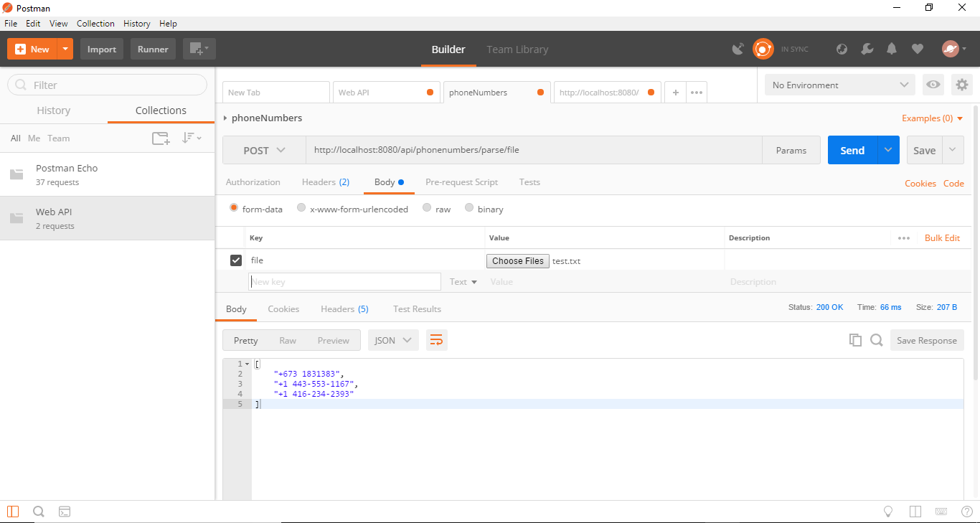The height and width of the screenshot is (523, 980).
Task: Open the browse globe icon in header
Action: [842, 50]
